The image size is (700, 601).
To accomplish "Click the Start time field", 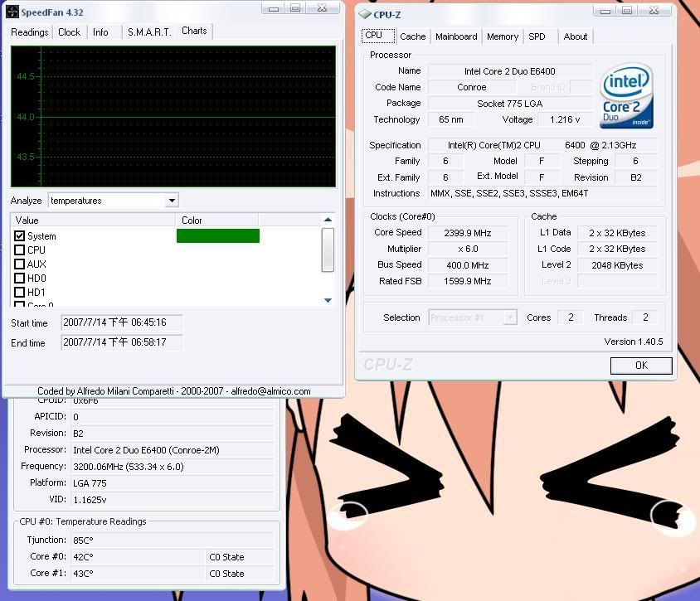I will coord(121,322).
